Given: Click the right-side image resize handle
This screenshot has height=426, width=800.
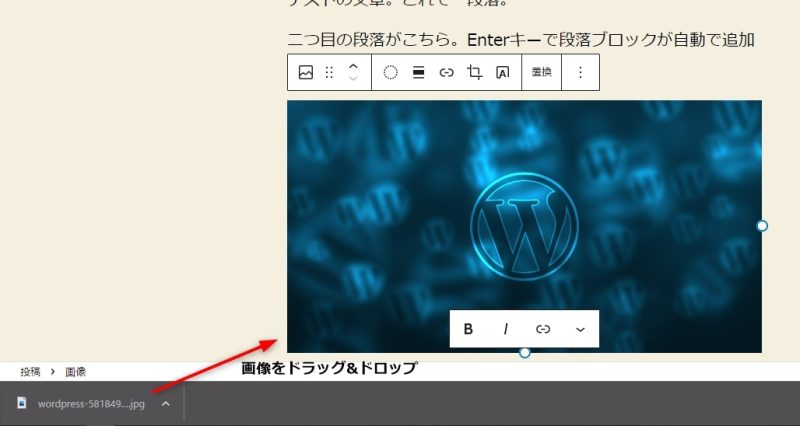Looking at the screenshot, I should point(762,226).
